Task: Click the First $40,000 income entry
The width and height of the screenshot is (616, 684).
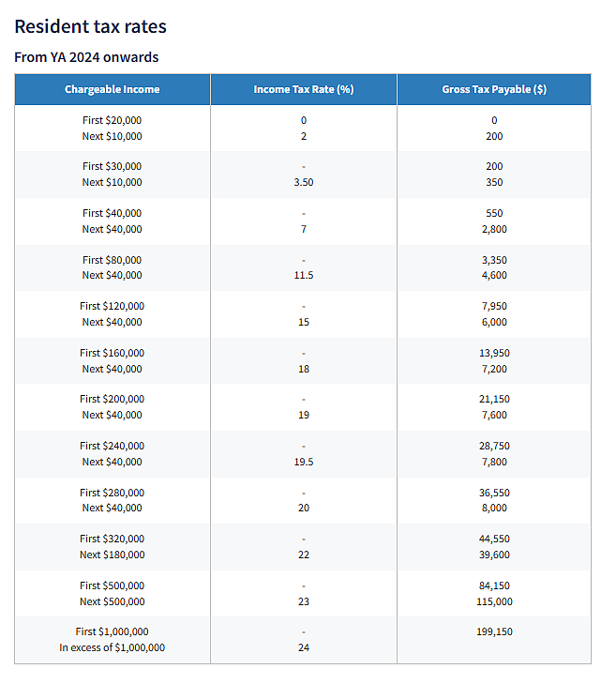Action: pos(112,213)
